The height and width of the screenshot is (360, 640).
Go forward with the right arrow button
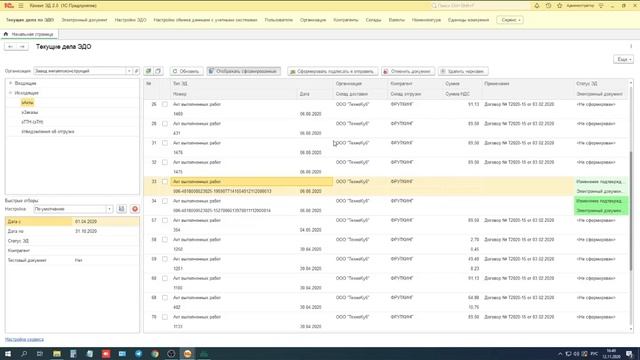point(22,47)
